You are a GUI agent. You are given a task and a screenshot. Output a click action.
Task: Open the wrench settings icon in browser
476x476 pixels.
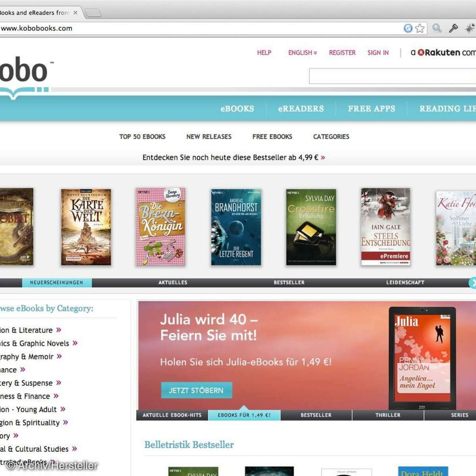tap(453, 28)
